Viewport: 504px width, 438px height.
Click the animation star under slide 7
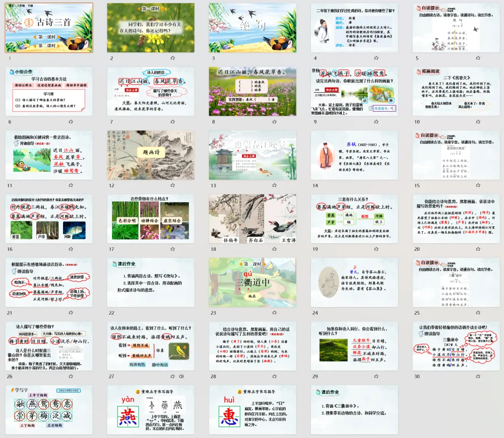point(173,121)
